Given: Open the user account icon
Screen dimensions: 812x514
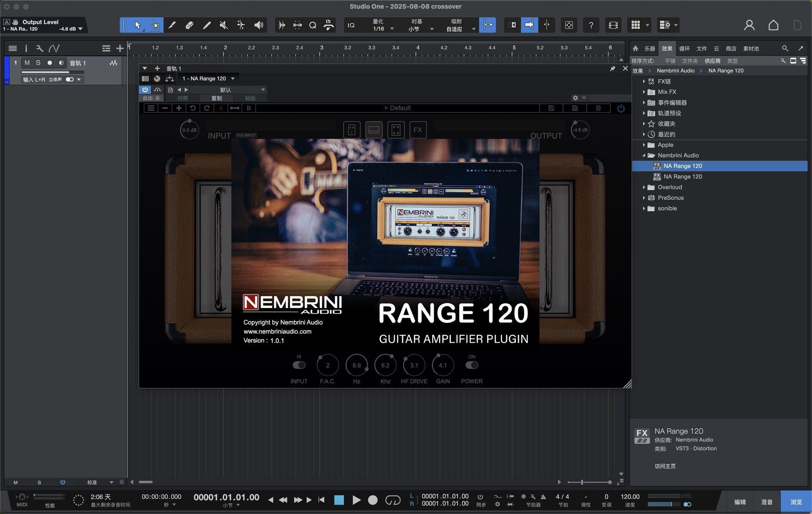Looking at the screenshot, I should click(x=749, y=25).
